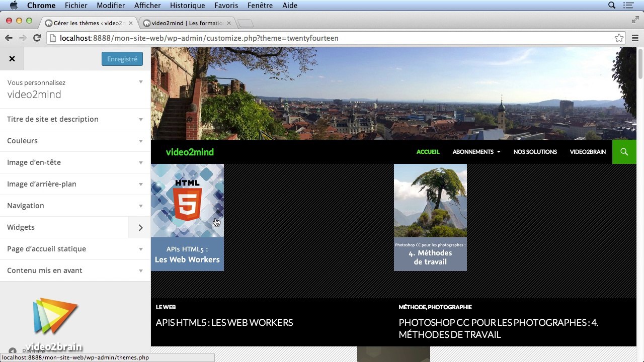Expand the Navigation section
The image size is (644, 362).
click(x=75, y=206)
